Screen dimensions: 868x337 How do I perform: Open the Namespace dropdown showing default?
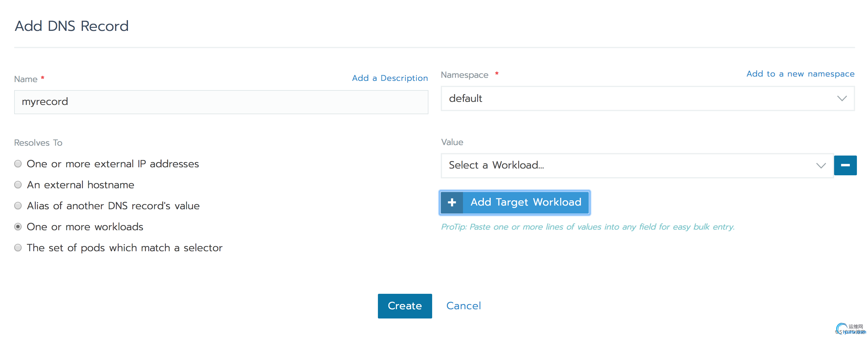pos(640,98)
